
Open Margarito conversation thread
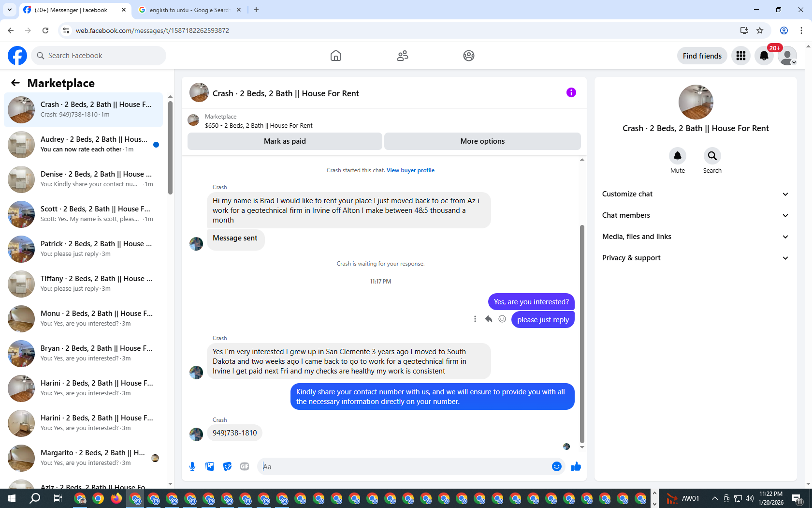point(84,458)
